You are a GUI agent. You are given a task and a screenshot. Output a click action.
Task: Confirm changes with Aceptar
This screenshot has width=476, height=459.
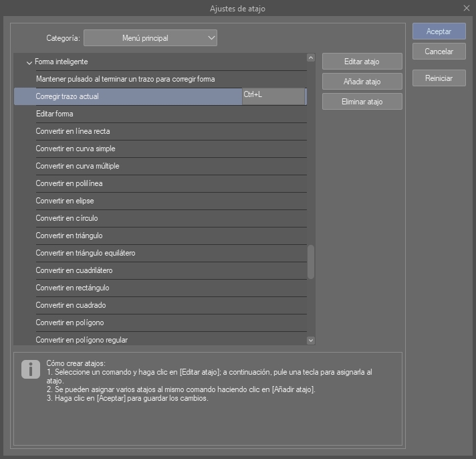pos(439,31)
